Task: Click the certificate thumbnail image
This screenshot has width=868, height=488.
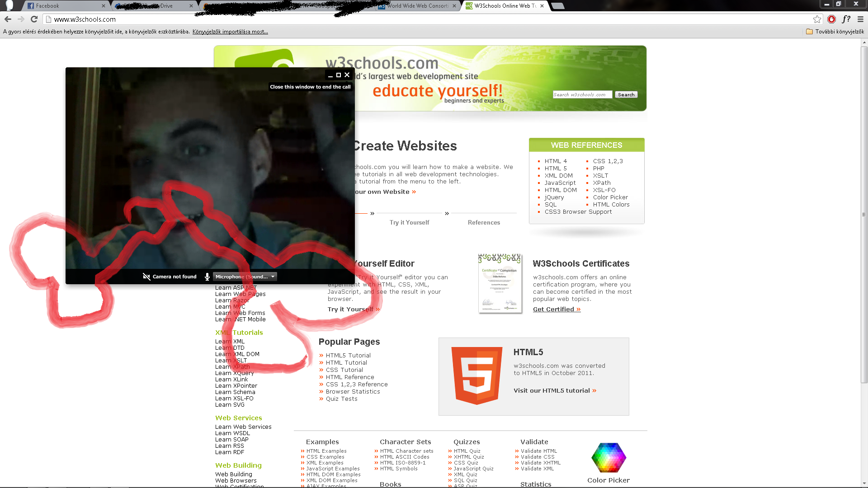Action: 500,284
